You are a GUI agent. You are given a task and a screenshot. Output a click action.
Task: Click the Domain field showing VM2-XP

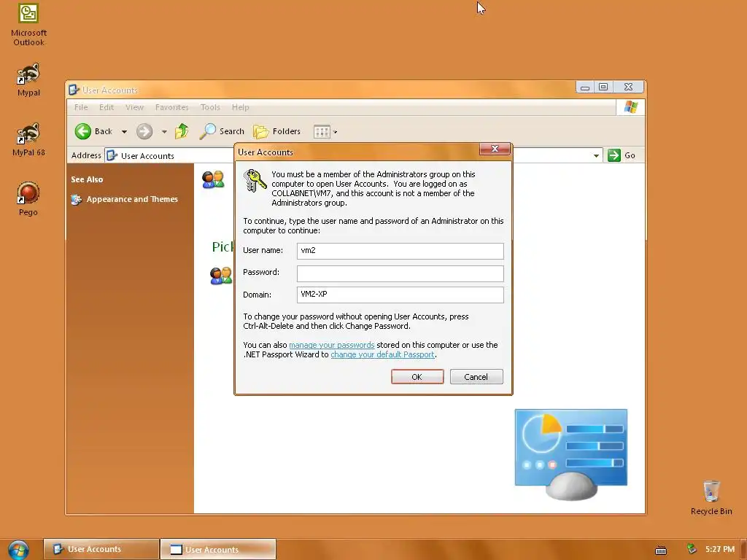[400, 295]
